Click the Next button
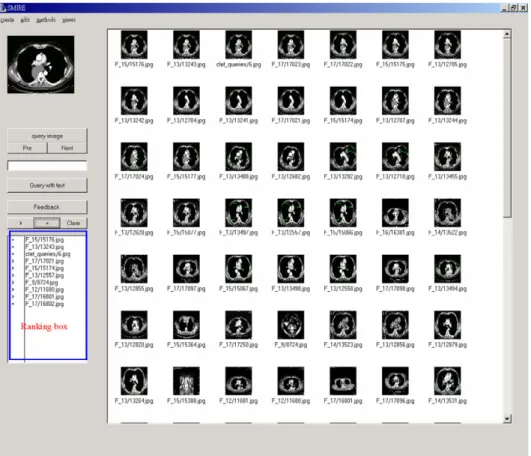The width and height of the screenshot is (531, 456). point(67,148)
